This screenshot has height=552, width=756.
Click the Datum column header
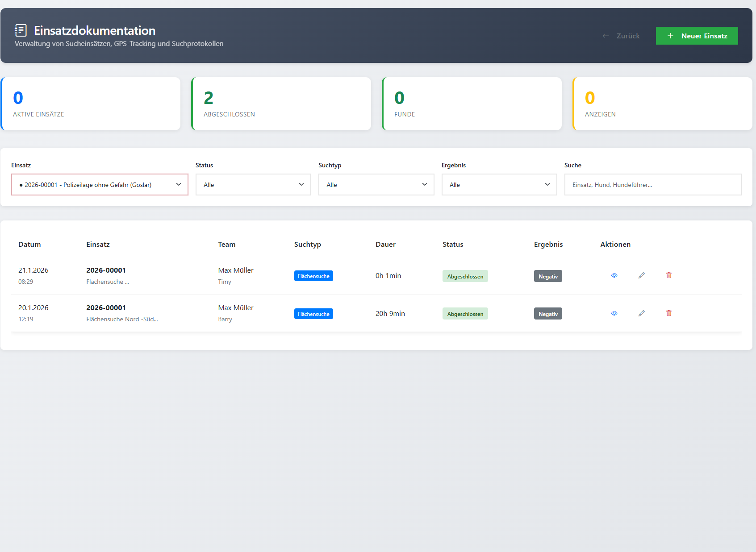pos(29,245)
